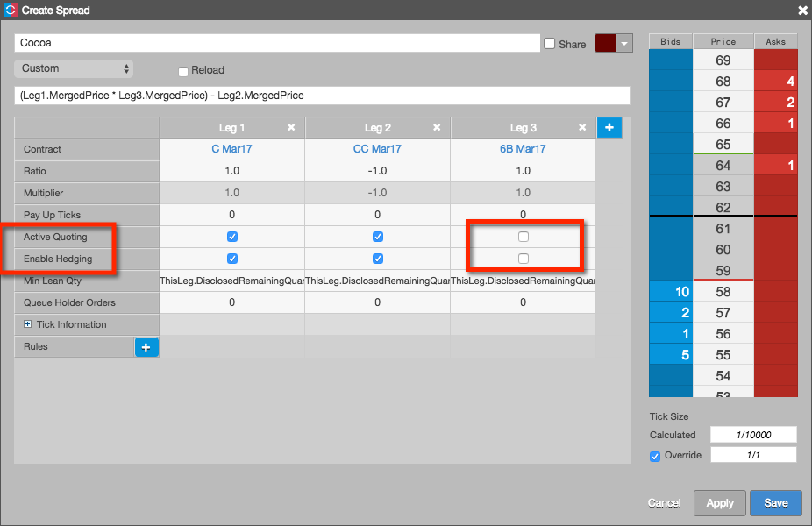Expand the Tick Information row
Viewport: 812px width, 526px height.
coord(27,324)
